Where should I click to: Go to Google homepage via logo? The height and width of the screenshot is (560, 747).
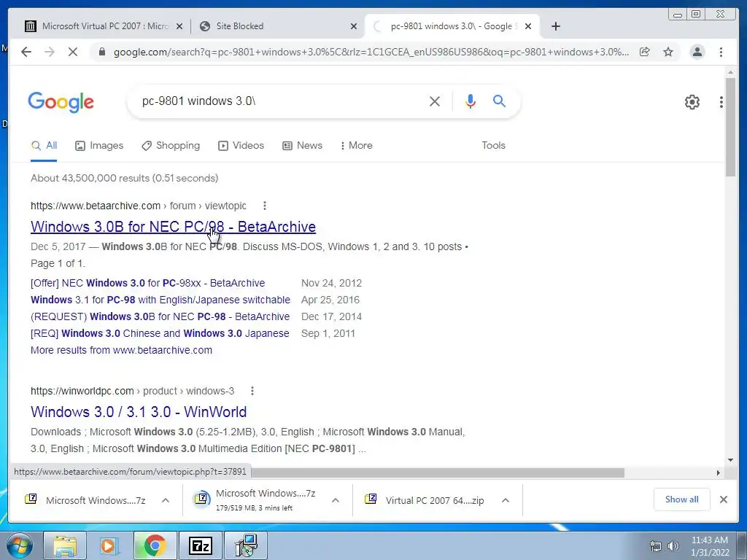(61, 102)
